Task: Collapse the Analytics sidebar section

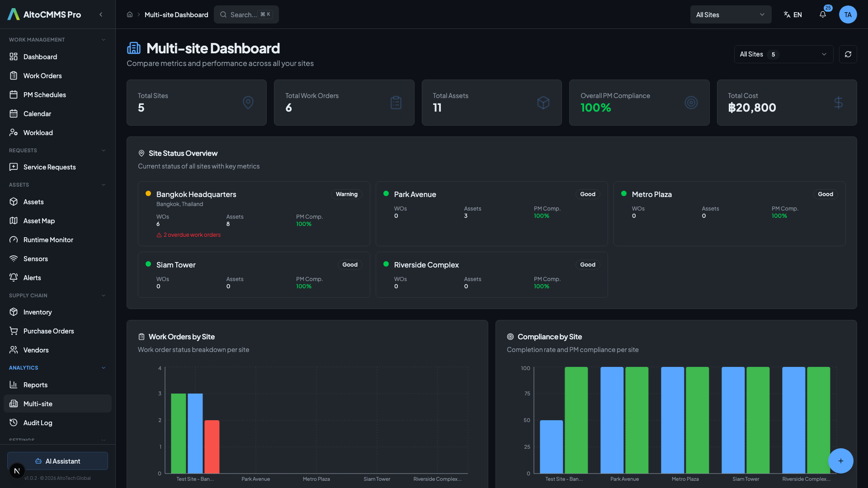Action: click(x=104, y=368)
